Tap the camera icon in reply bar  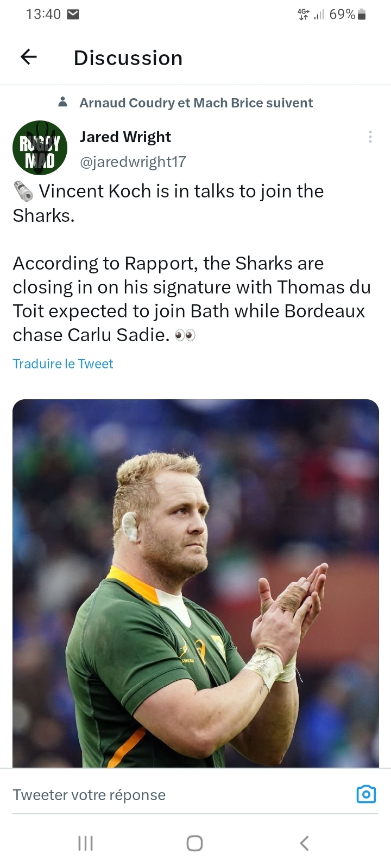[366, 794]
